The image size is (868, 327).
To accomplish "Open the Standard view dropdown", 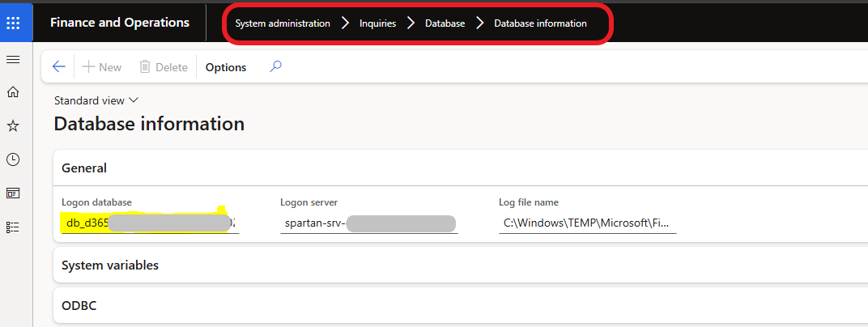I will point(96,100).
